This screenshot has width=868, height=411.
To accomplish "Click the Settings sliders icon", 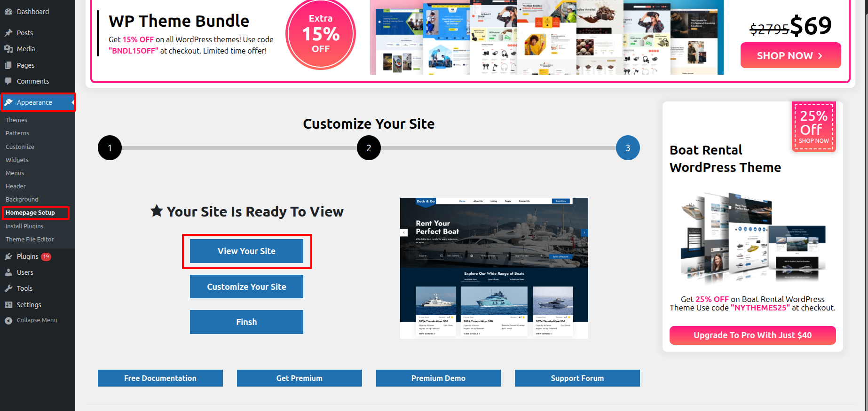I will point(8,305).
